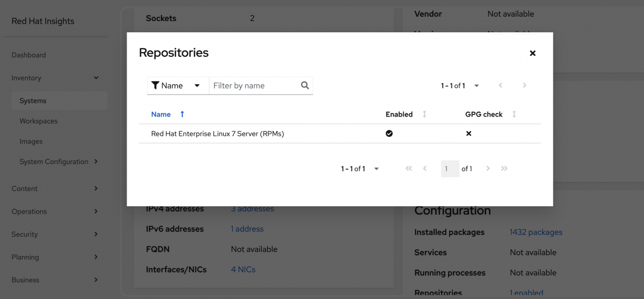Screen dimensions: 644x299
Task: Click the search magnifier icon
Action: (x=305, y=85)
